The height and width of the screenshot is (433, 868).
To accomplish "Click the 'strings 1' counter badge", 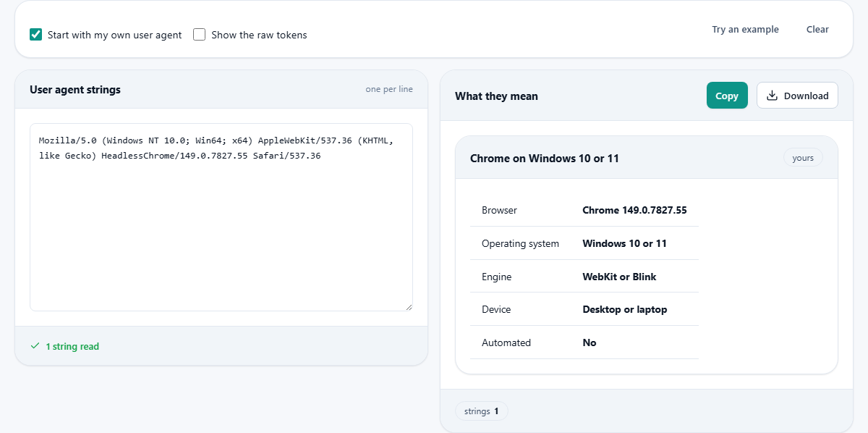I will click(x=482, y=411).
